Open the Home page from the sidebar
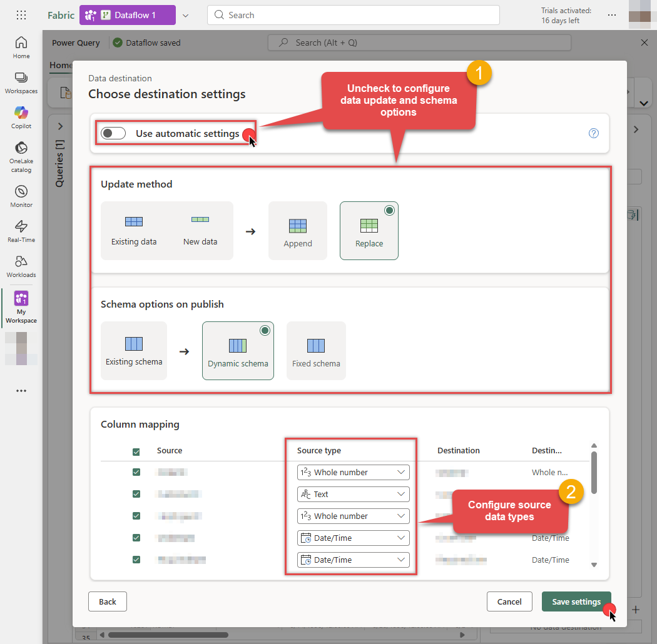The height and width of the screenshot is (644, 657). point(21,46)
